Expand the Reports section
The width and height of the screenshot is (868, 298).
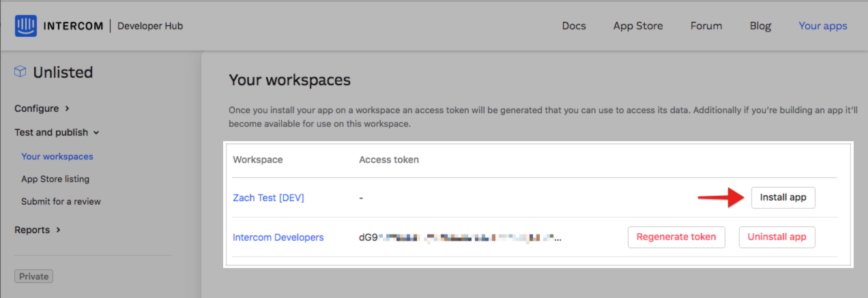pyautogui.click(x=38, y=230)
